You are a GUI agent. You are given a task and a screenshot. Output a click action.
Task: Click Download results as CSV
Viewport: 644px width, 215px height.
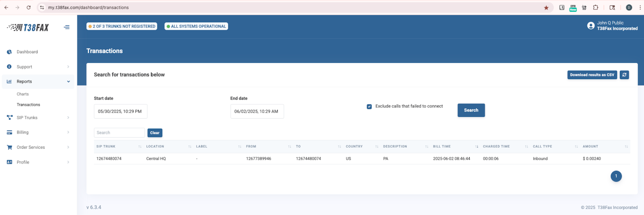tap(592, 75)
